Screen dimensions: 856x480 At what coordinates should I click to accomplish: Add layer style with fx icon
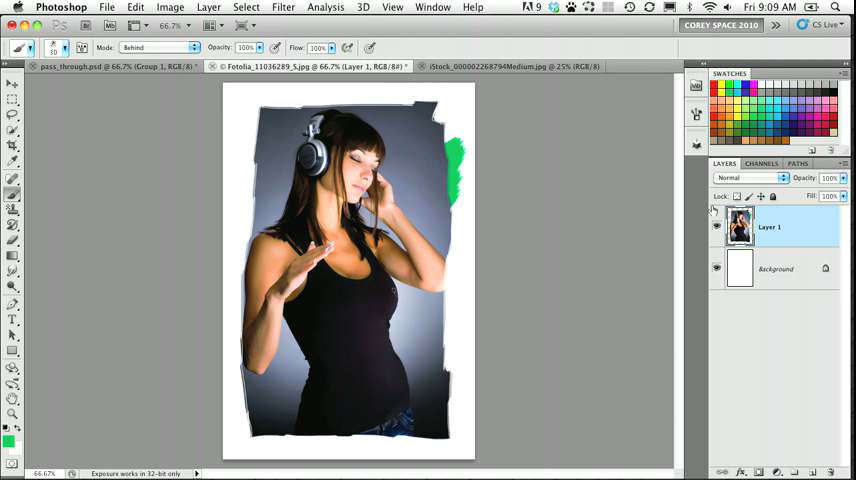[741, 471]
